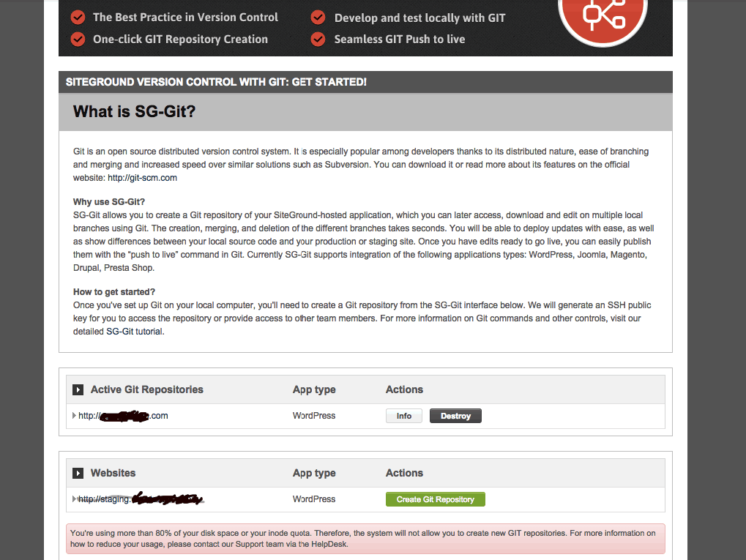
Task: Open the git-scm.com website link
Action: point(142,177)
